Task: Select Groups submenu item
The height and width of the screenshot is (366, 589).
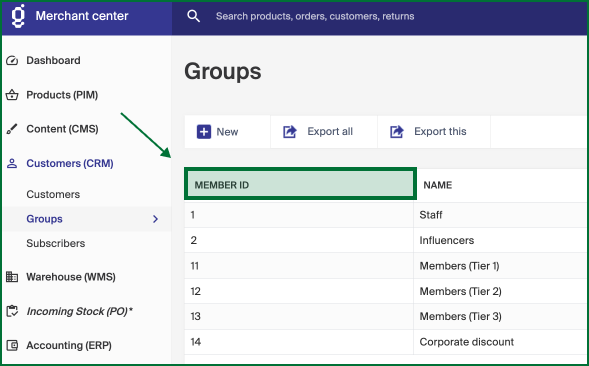Action: point(44,219)
